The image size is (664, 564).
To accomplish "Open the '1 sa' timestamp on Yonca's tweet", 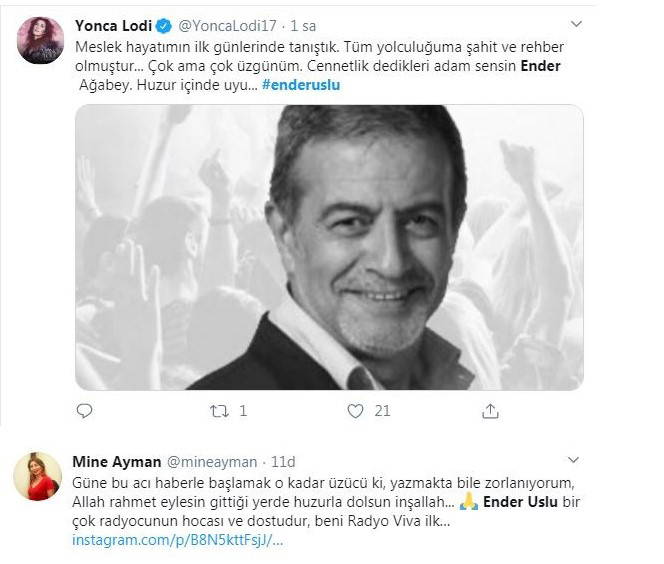I will point(303,26).
